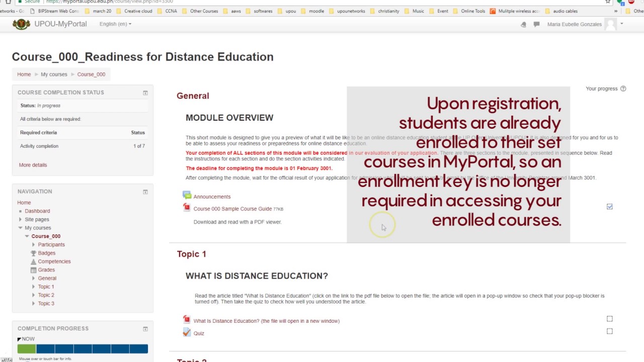This screenshot has width=644, height=362.
Task: Open the Dashboard item in Navigation
Action: point(37,211)
